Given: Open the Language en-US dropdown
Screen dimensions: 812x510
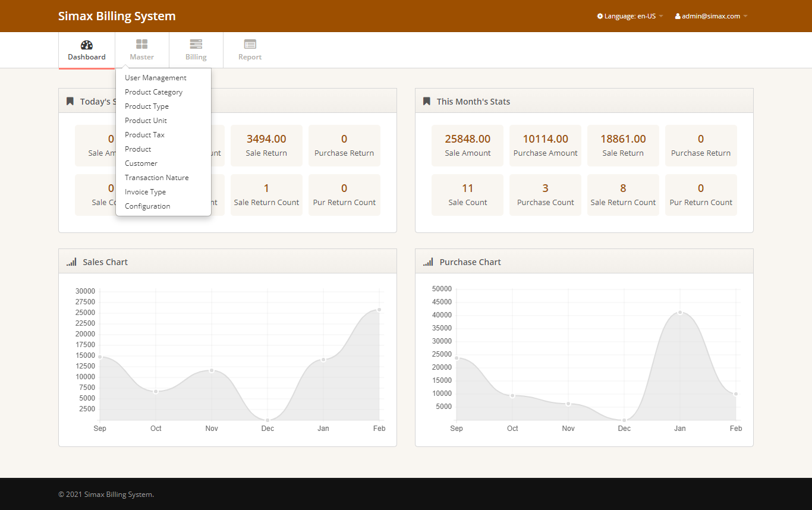Looking at the screenshot, I should click(630, 16).
